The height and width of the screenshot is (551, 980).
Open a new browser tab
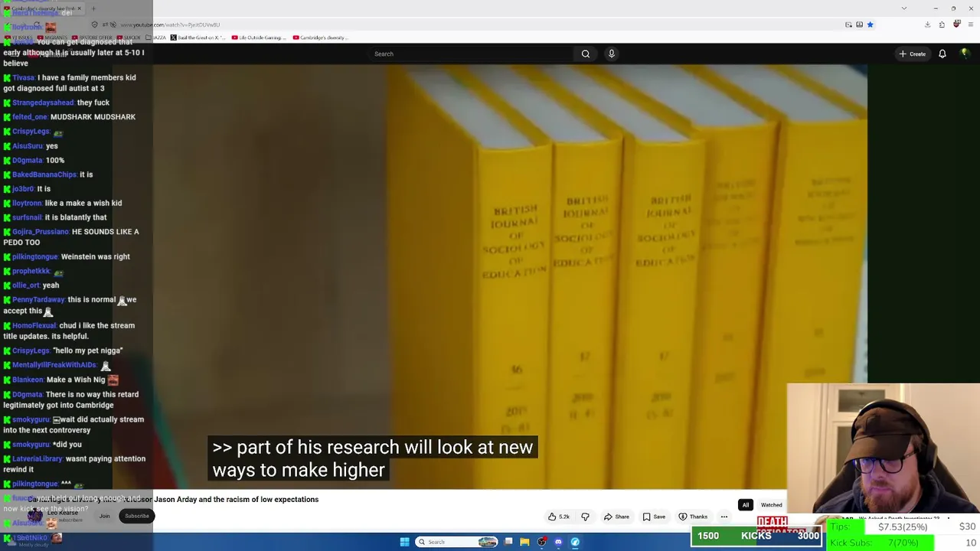[x=93, y=9]
